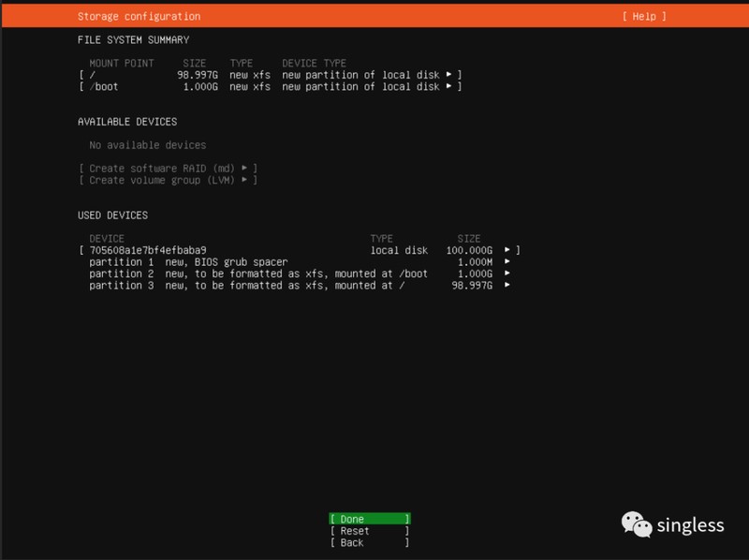The image size is (749, 560).
Task: Expand the software RAID (md) arrow
Action: click(x=244, y=169)
